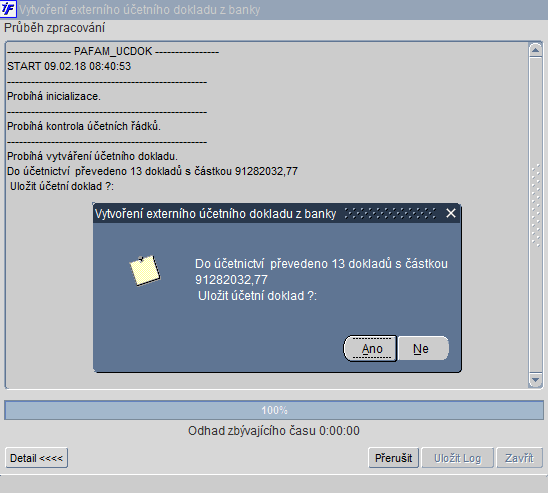Click the yellow note icon in dialog
The width and height of the screenshot is (548, 493).
coord(145,270)
